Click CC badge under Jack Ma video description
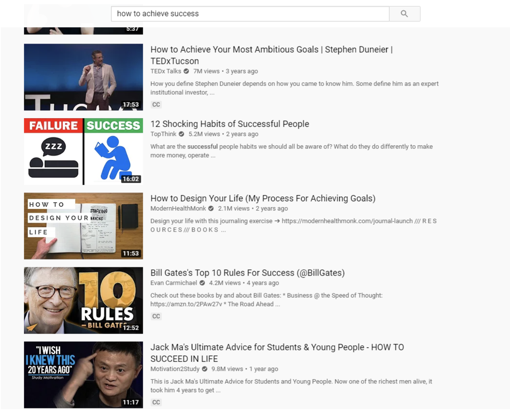This screenshot has height=420, width=510. (156, 402)
